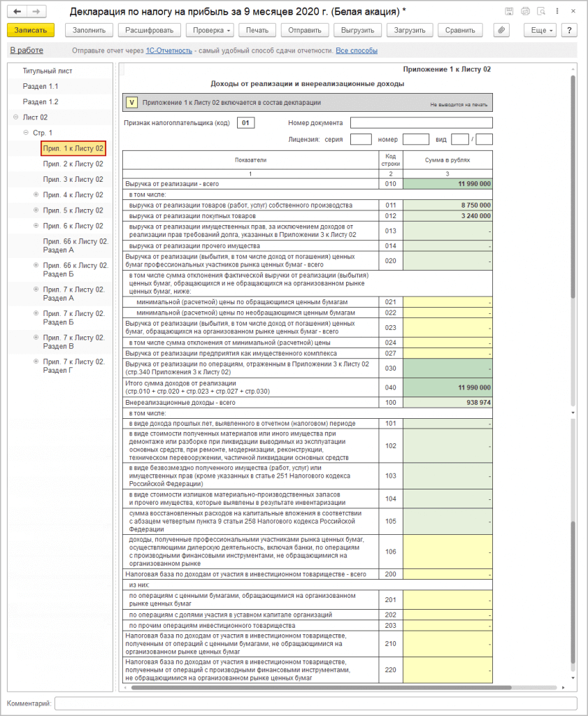This screenshot has width=588, height=716.
Task: Open print preview magnifier icon
Action: coord(540,13)
